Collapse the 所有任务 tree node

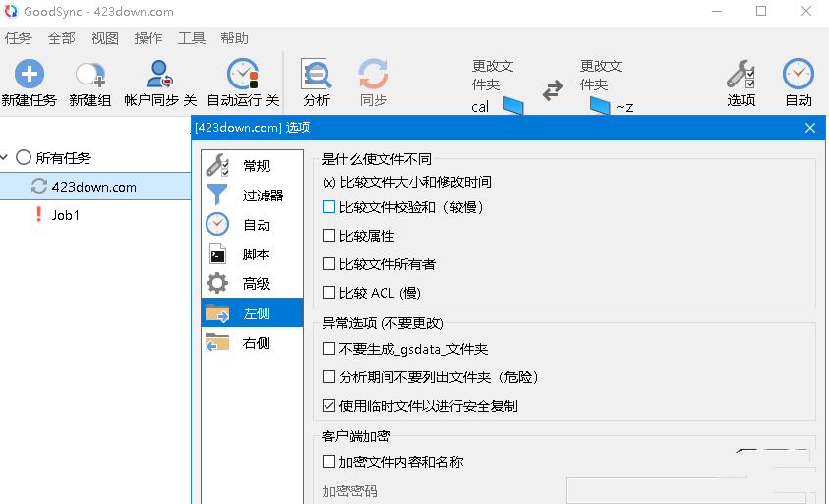[x=5, y=158]
